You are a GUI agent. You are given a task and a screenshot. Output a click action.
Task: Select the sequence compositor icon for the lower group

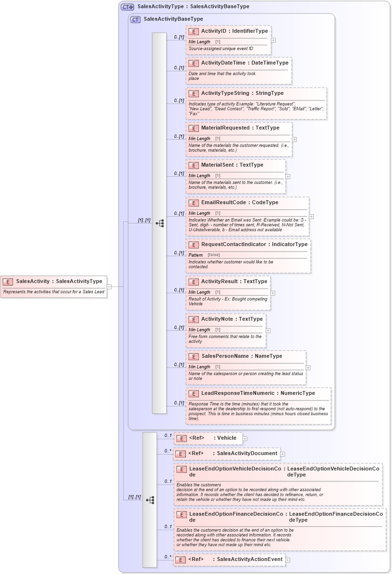point(151,501)
